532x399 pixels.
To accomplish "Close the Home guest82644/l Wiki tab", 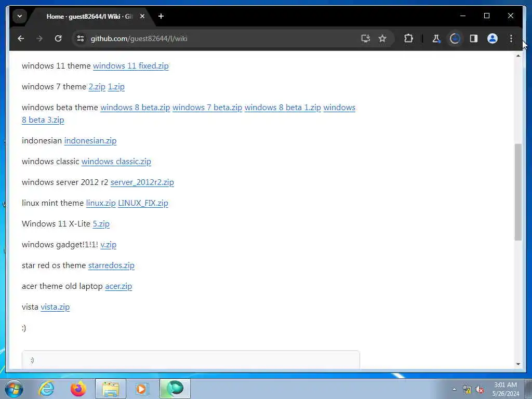I will (x=142, y=16).
